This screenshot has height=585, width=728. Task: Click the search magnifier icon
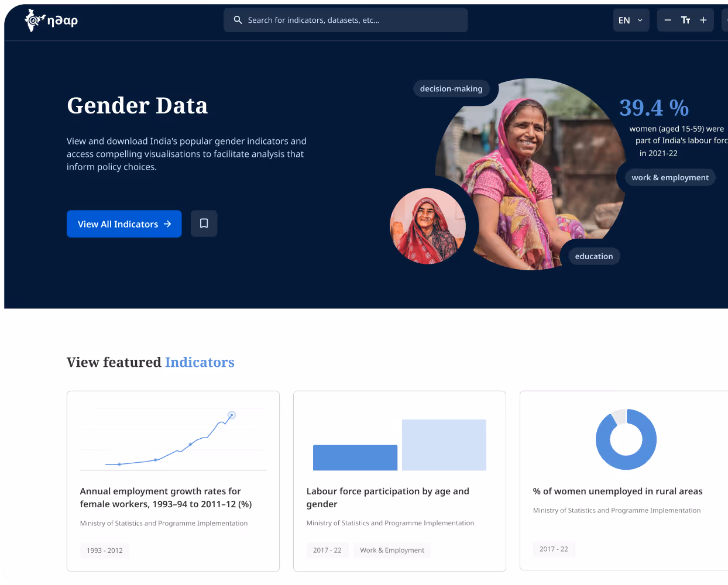tap(238, 20)
